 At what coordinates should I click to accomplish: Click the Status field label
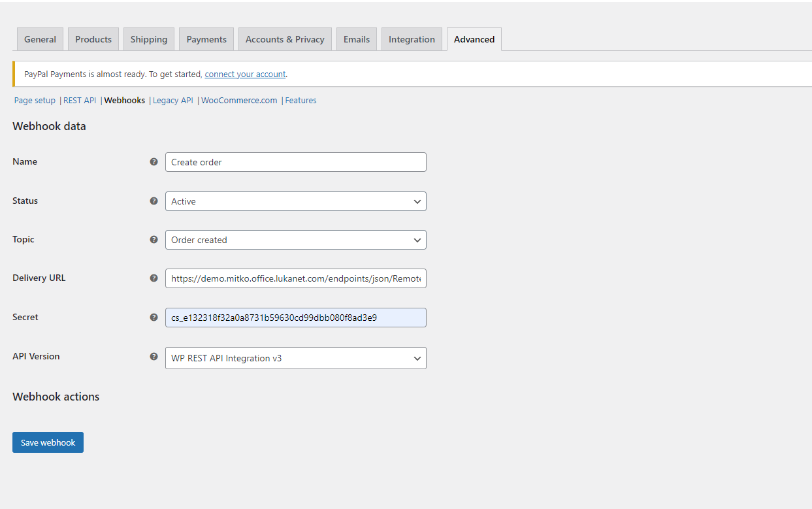click(25, 201)
